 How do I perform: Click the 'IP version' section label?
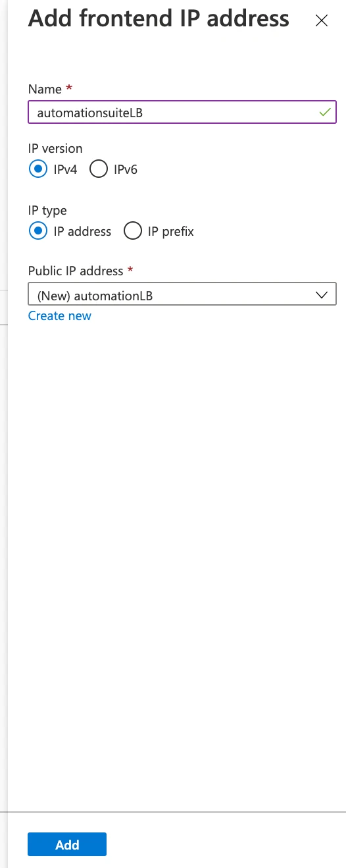pyautogui.click(x=55, y=149)
